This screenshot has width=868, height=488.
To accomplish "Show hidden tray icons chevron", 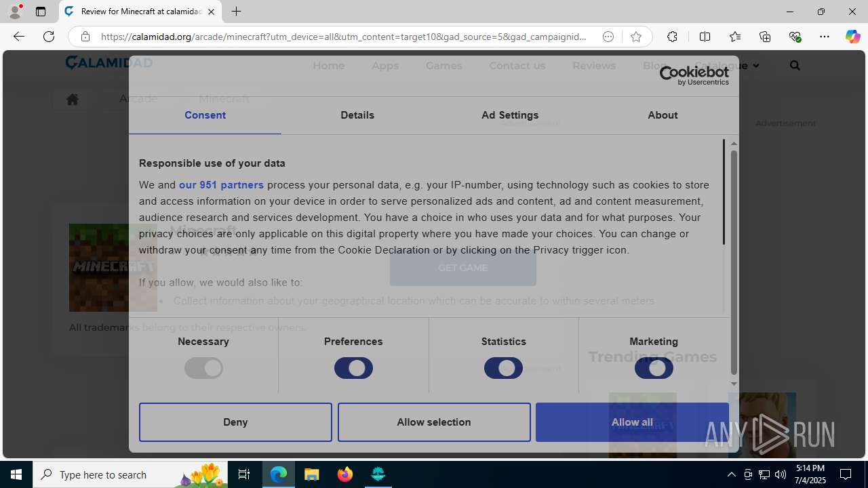I will [731, 474].
